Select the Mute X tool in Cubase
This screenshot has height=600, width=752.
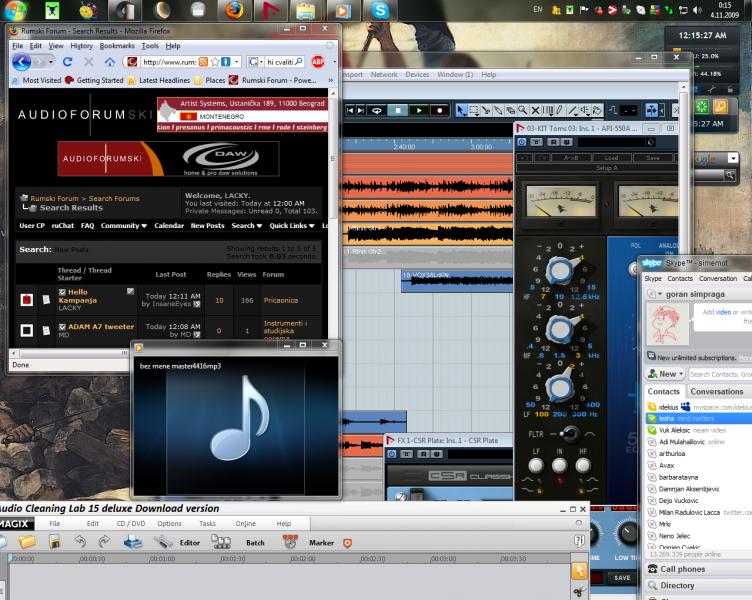click(x=536, y=110)
